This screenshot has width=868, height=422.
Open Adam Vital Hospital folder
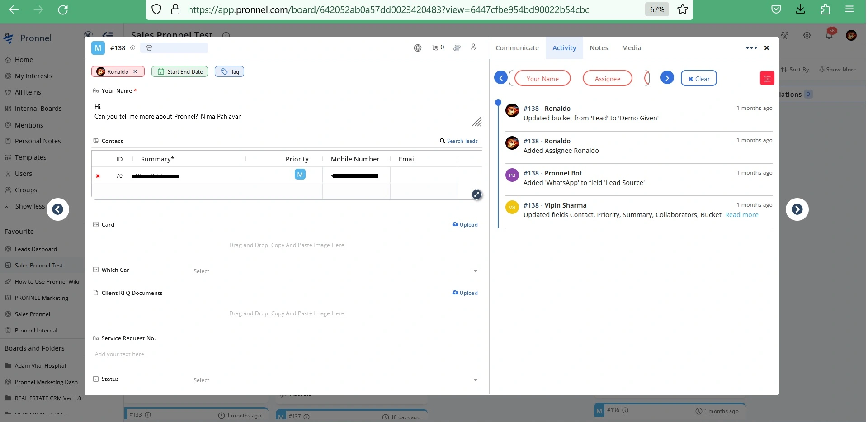[40, 366]
